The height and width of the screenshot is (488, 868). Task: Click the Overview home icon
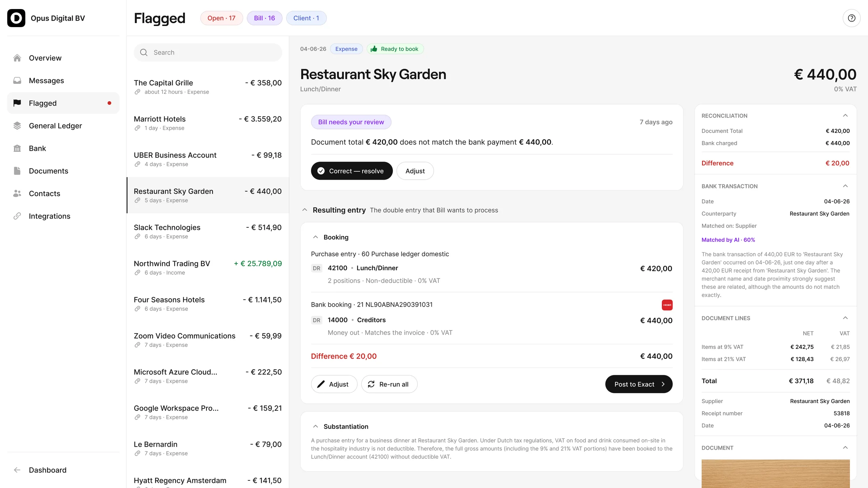pos(17,58)
